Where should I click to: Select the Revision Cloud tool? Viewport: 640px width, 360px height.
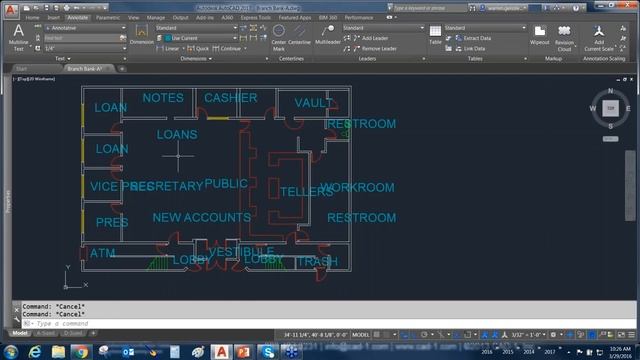click(x=564, y=38)
